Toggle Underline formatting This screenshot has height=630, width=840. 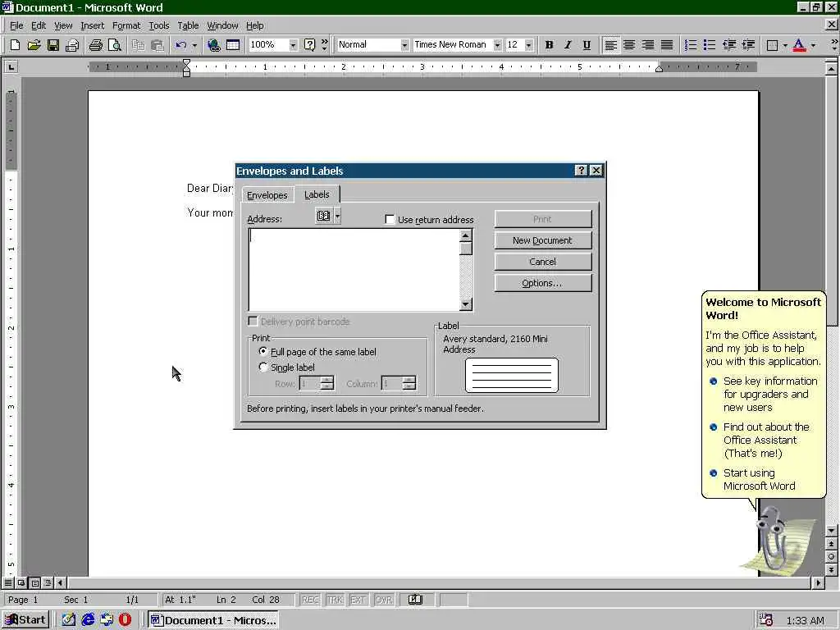pyautogui.click(x=587, y=45)
